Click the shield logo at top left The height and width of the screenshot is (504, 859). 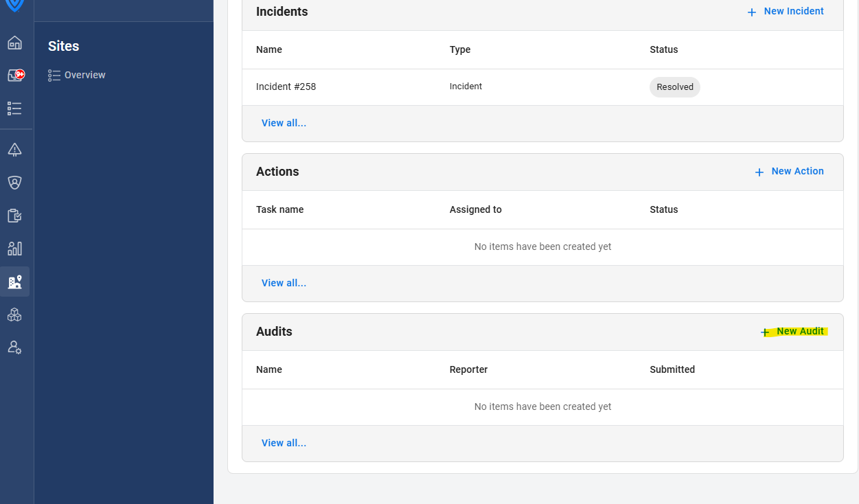tap(14, 5)
